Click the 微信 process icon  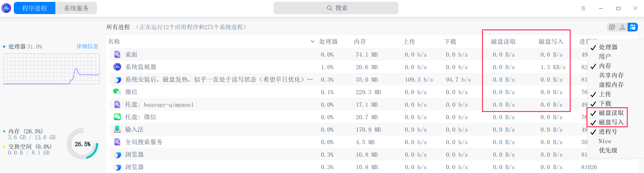117,92
